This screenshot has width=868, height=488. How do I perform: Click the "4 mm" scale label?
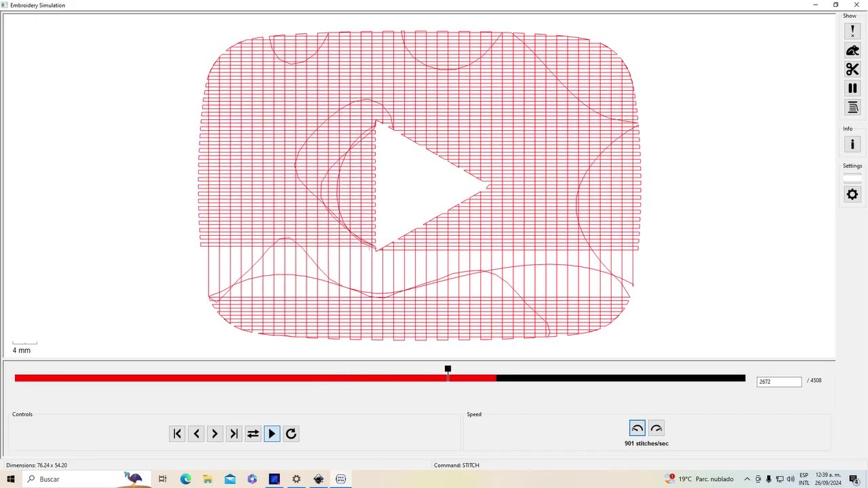pos(22,350)
